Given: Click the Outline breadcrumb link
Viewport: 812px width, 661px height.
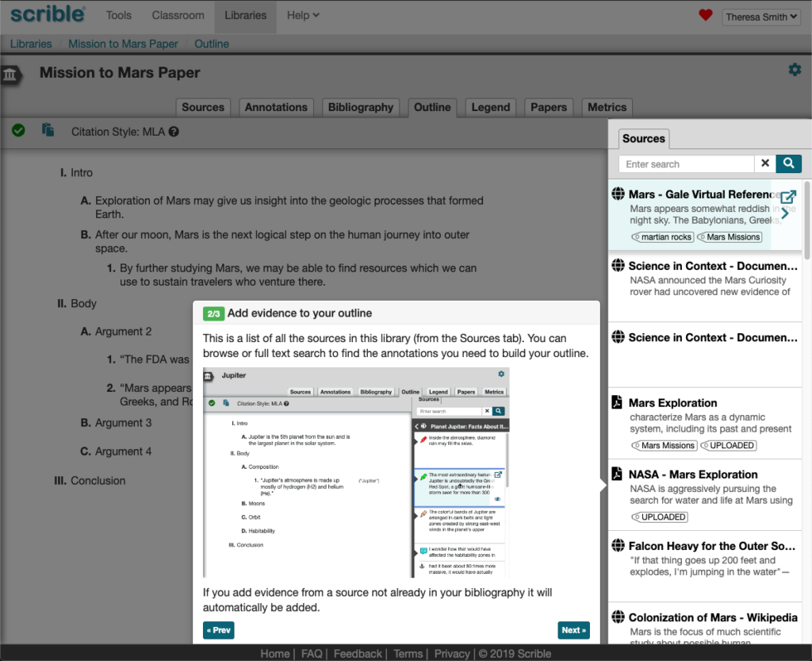Looking at the screenshot, I should pyautogui.click(x=211, y=44).
